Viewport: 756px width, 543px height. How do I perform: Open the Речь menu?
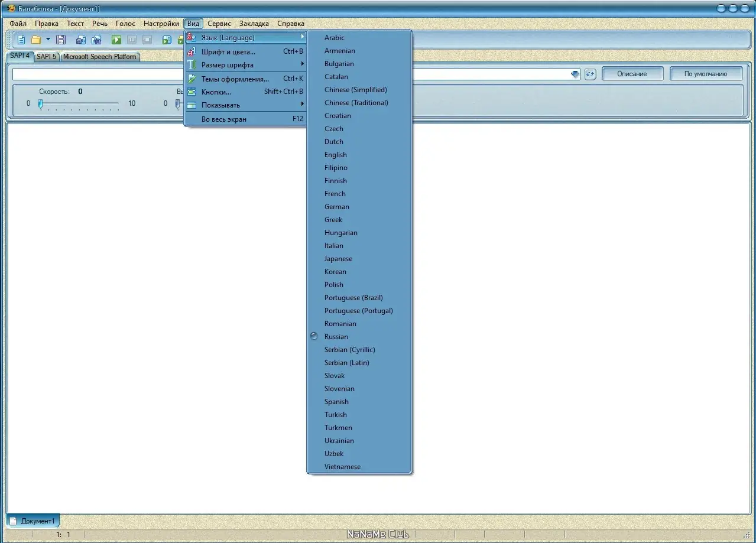pyautogui.click(x=100, y=24)
